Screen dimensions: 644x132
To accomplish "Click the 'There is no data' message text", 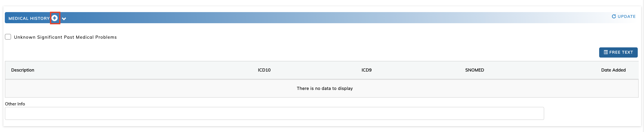I will [324, 88].
